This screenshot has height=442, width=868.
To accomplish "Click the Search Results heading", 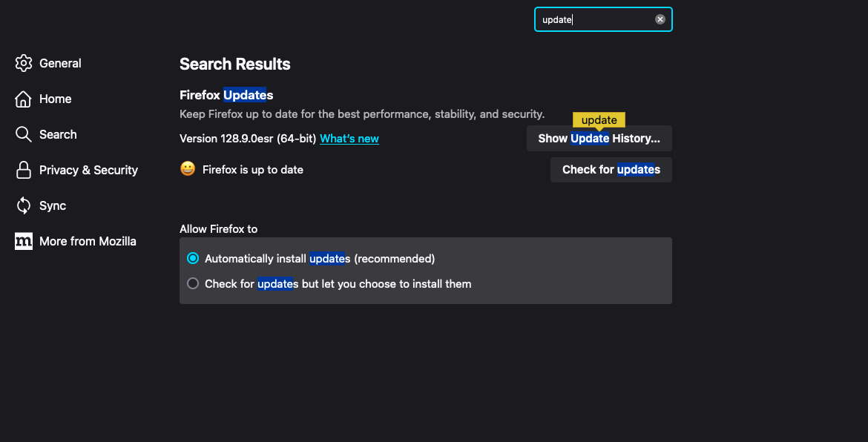I will tap(234, 65).
